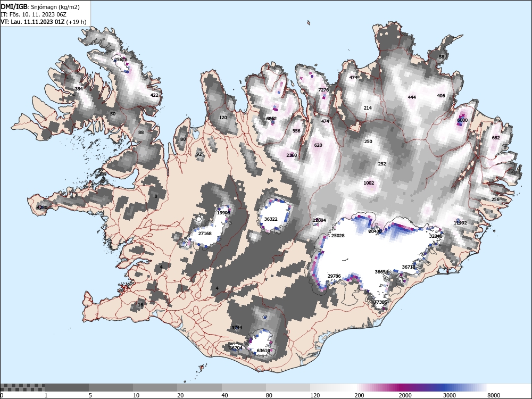
Task: Click the map value 444
Action: tap(412, 97)
